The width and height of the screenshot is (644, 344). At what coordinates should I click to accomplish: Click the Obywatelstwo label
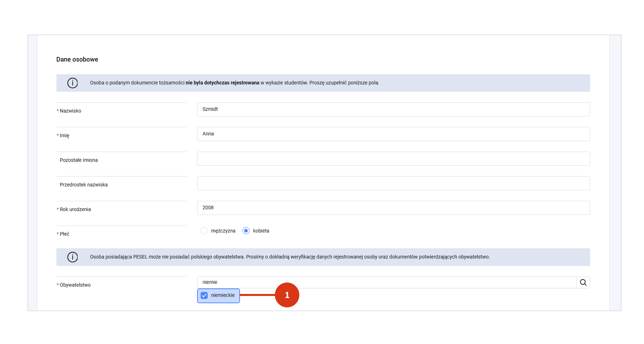[x=75, y=285]
